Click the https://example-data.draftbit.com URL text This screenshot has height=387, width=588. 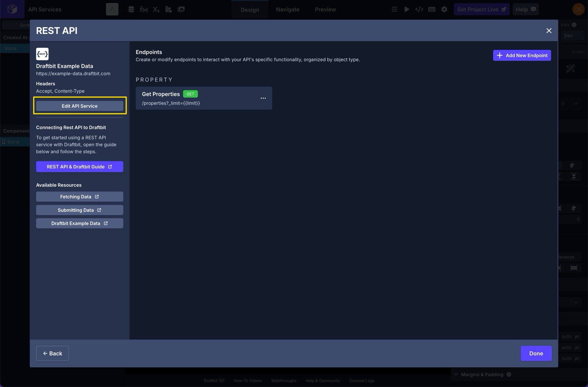pyautogui.click(x=73, y=74)
